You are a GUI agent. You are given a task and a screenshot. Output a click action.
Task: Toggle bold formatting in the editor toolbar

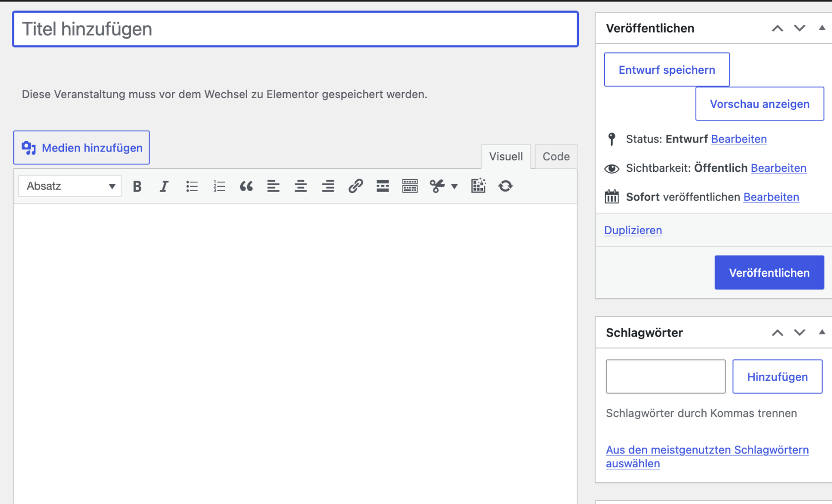(137, 186)
